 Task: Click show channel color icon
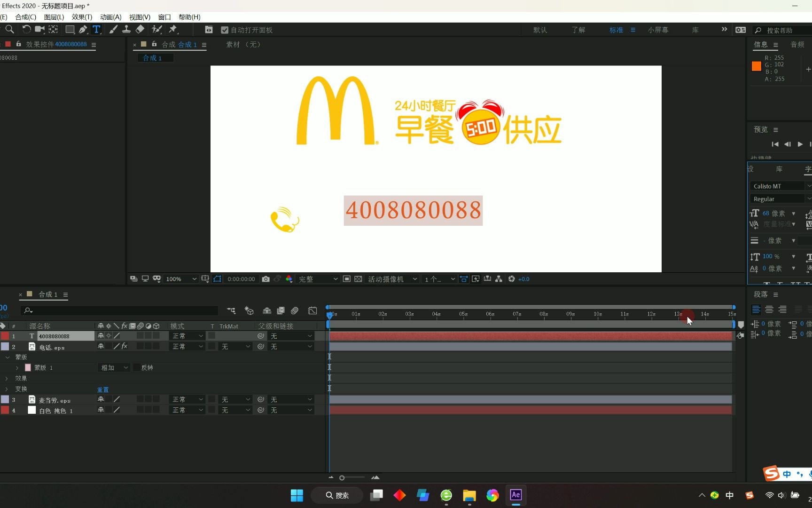click(x=289, y=279)
